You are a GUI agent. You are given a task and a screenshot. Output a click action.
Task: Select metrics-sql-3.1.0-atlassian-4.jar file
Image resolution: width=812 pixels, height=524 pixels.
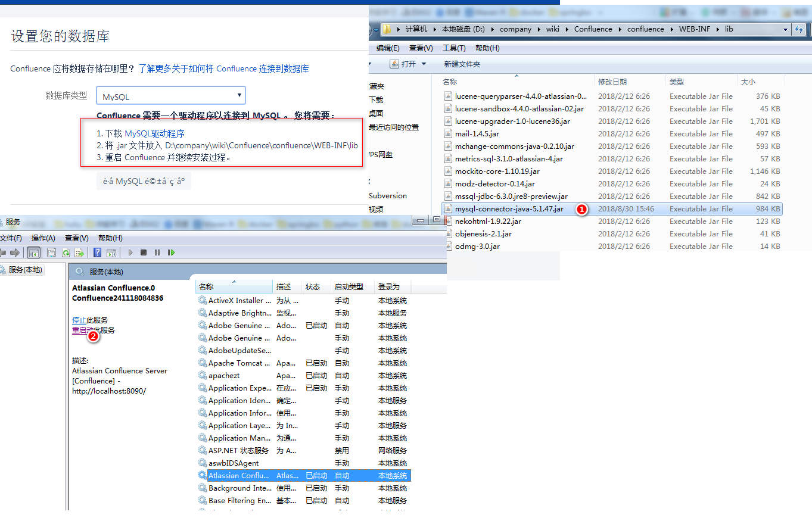[x=612, y=159]
